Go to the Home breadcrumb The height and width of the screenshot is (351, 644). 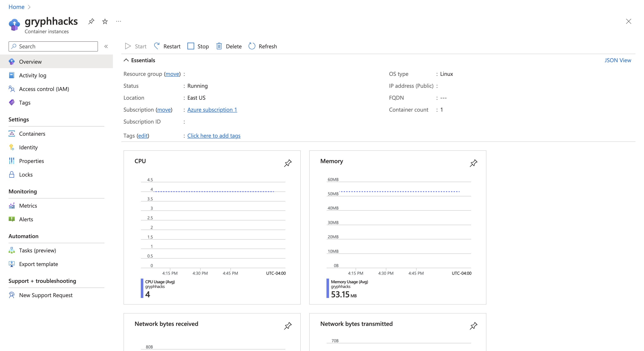click(16, 7)
